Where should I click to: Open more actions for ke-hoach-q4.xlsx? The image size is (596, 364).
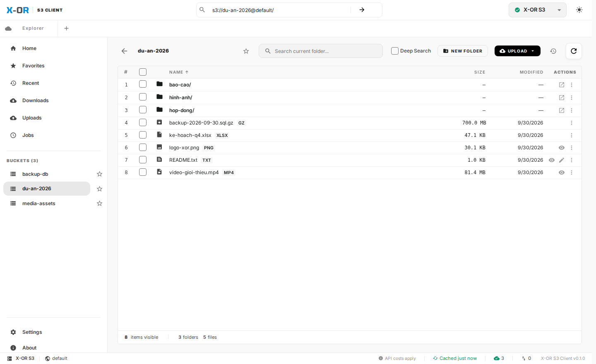tap(572, 135)
